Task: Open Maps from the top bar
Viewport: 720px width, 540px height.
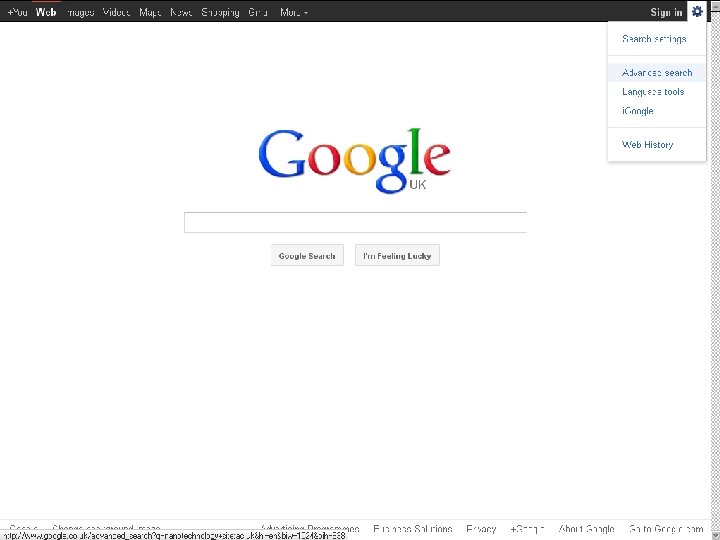Action: pos(150,12)
